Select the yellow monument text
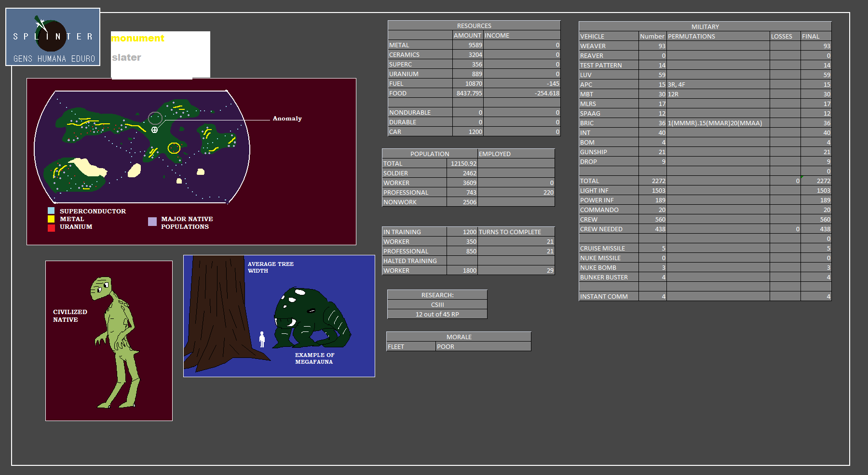 coord(138,38)
